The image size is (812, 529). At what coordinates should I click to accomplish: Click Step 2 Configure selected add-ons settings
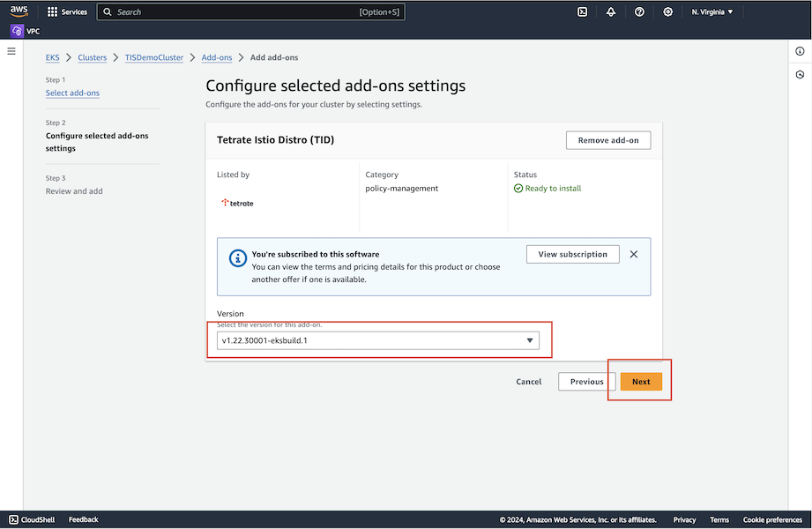point(97,142)
